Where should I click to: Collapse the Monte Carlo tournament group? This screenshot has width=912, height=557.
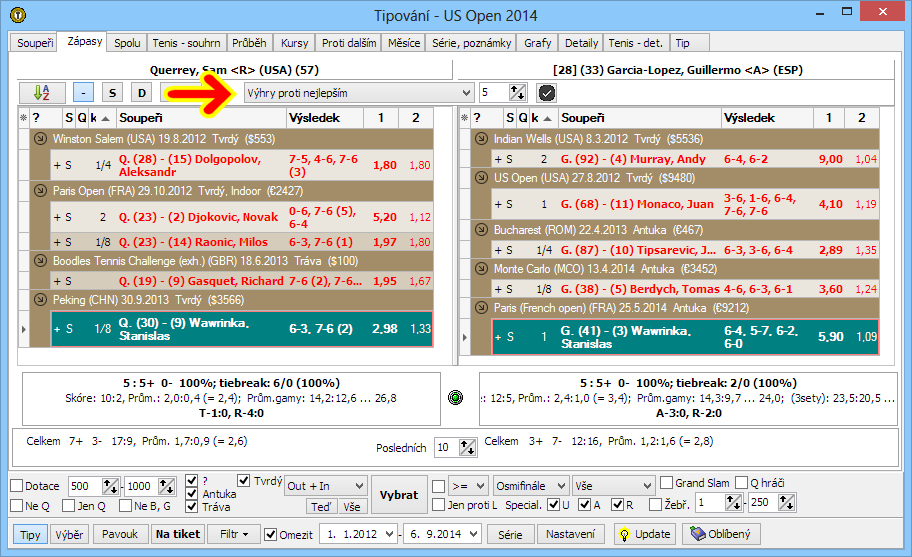pos(481,269)
